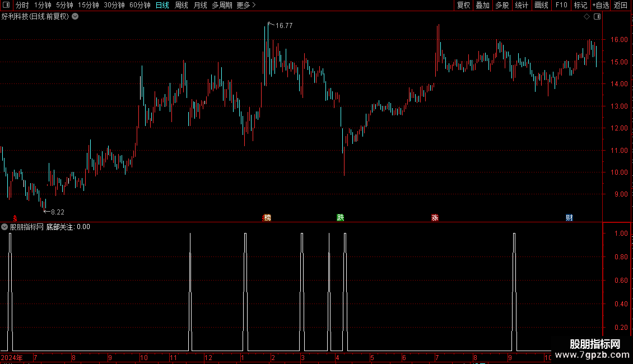The image size is (633, 364).
Task: Switch to 60分钟 period
Action: click(139, 5)
